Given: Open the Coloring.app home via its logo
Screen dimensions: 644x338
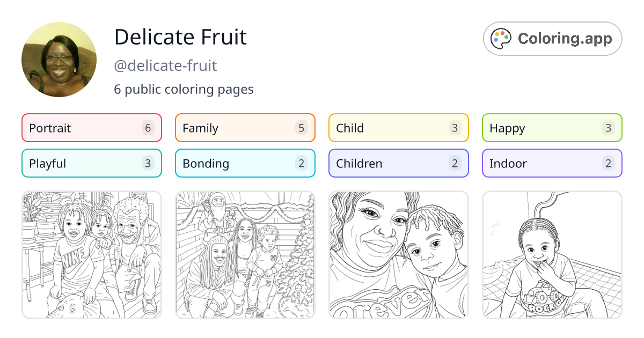Looking at the screenshot, I should pos(552,38).
